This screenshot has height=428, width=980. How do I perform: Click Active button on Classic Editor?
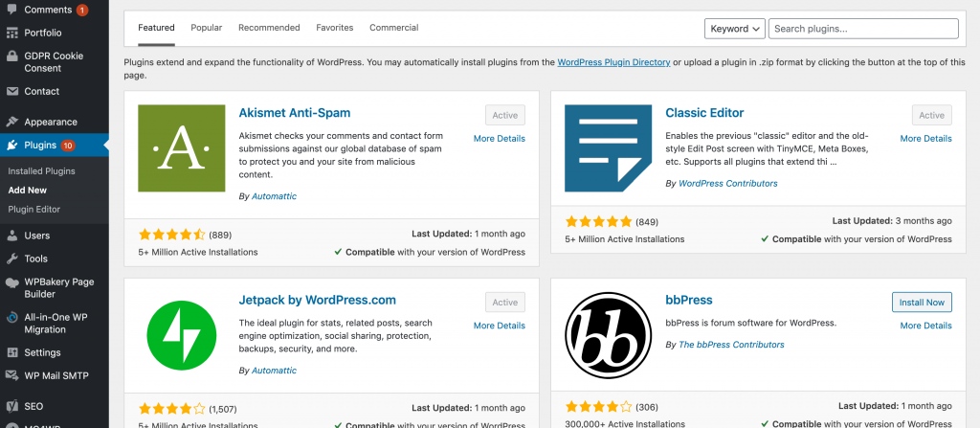click(932, 115)
